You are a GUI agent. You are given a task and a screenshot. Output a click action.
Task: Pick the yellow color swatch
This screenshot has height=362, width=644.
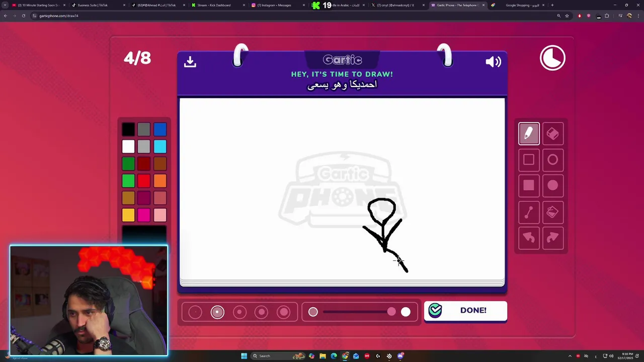click(x=128, y=215)
